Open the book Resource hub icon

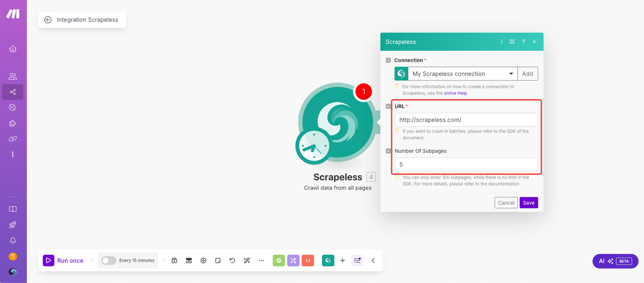coord(13,209)
